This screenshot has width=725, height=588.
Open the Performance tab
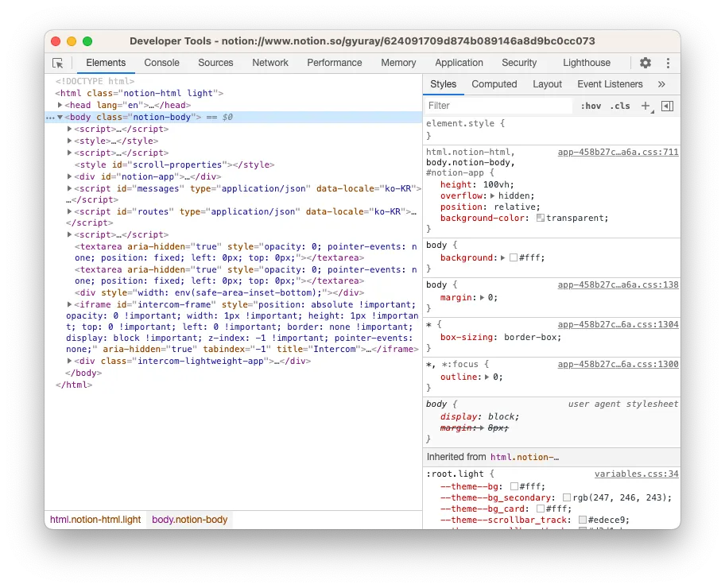335,63
